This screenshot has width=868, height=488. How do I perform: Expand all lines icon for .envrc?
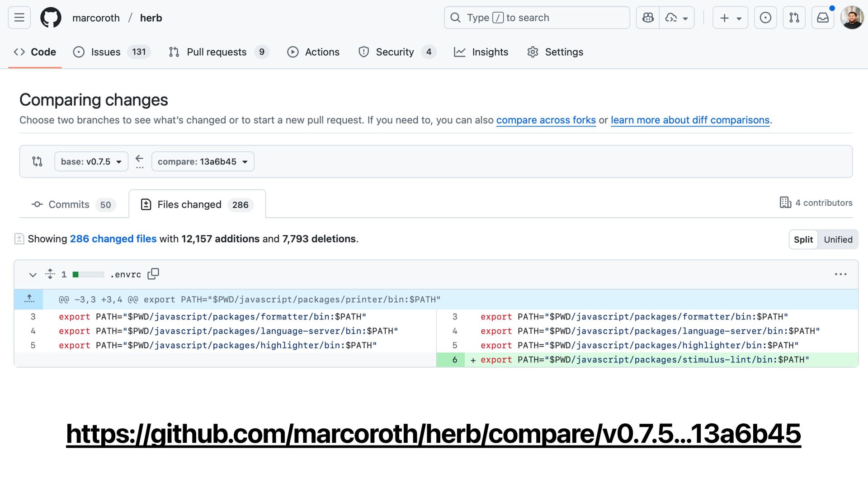click(50, 274)
